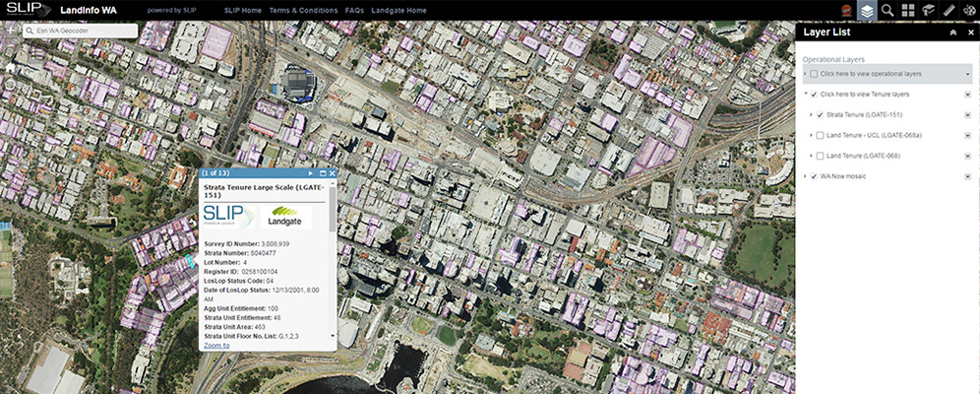
Task: Open Strata Tenure (LGATE-151) options dropdown
Action: [967, 115]
